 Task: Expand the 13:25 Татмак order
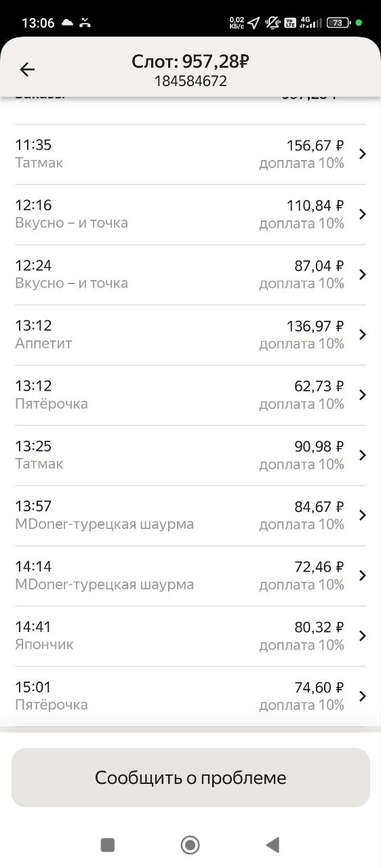[x=363, y=455]
